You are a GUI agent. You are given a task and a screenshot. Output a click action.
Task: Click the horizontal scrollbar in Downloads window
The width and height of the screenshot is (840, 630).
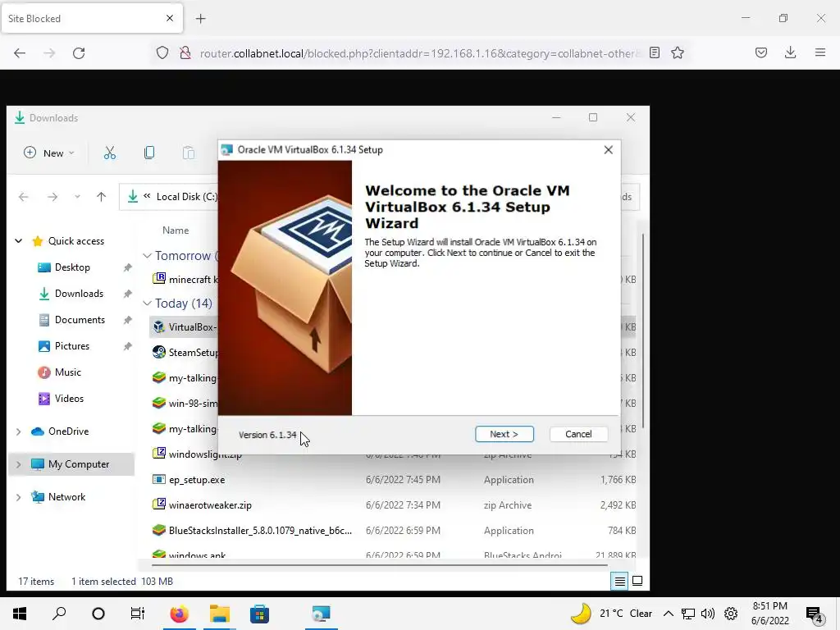point(379,564)
